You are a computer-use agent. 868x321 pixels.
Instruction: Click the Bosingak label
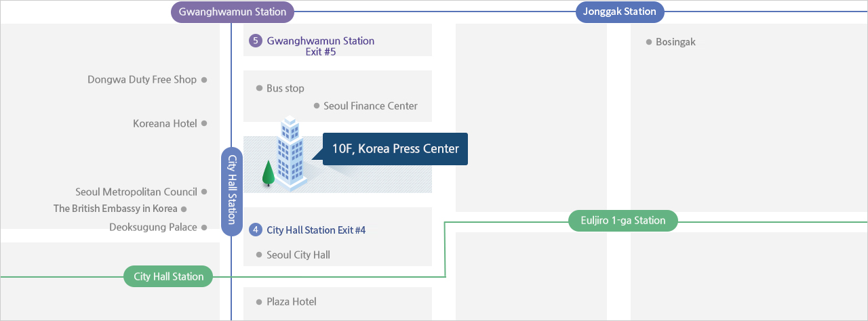[x=675, y=42]
